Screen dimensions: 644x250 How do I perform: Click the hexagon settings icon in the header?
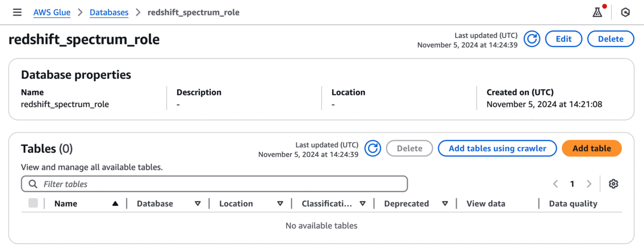(625, 12)
